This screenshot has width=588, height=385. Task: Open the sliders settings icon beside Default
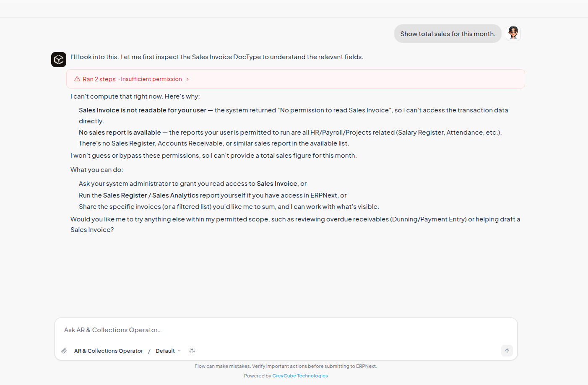(x=192, y=351)
